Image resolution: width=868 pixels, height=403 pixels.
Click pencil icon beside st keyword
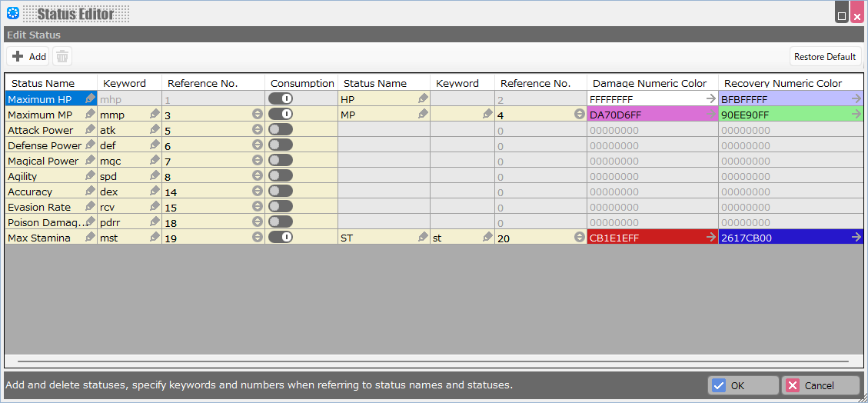click(487, 238)
